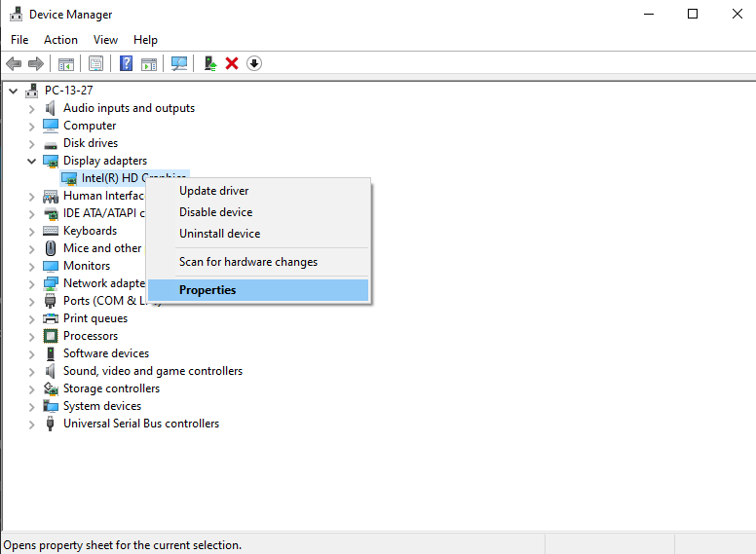Expand the Computer category
This screenshot has height=554, width=756.
tap(31, 127)
